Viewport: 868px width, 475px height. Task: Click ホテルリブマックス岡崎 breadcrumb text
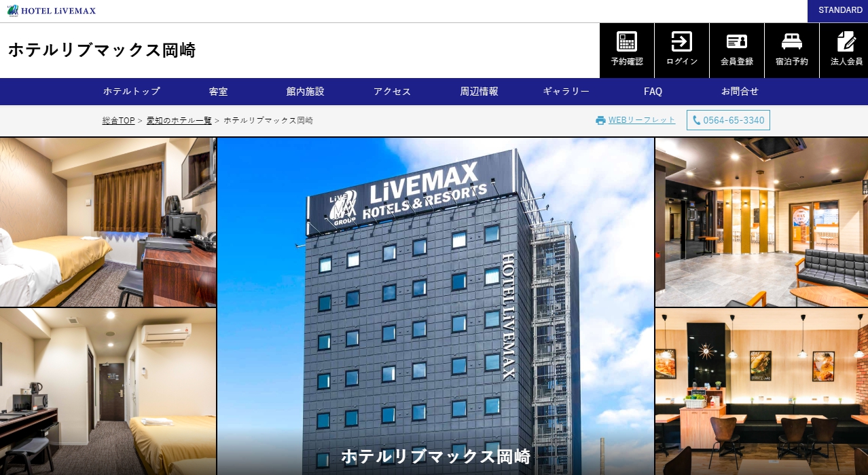(268, 120)
